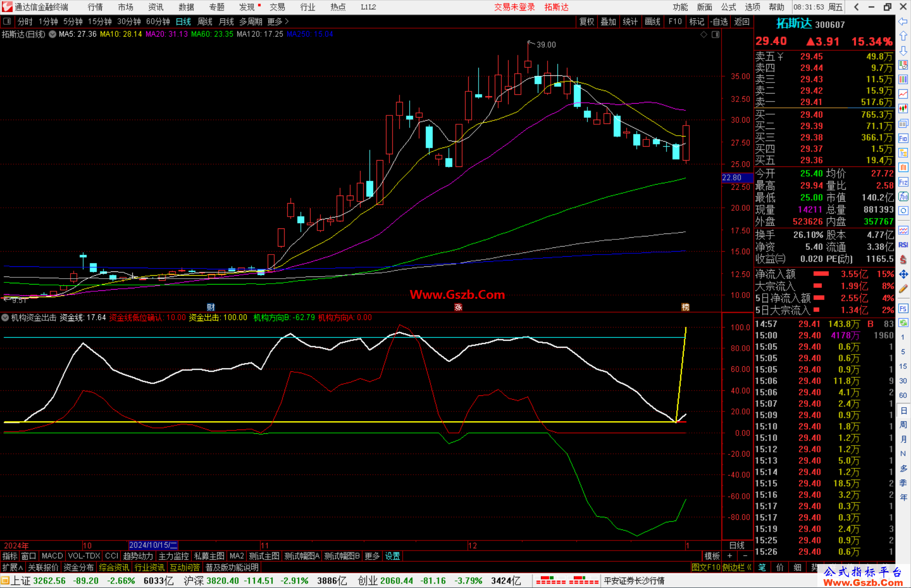Image resolution: width=911 pixels, height=588 pixels.
Task: Click the 复权 button
Action: point(587,21)
